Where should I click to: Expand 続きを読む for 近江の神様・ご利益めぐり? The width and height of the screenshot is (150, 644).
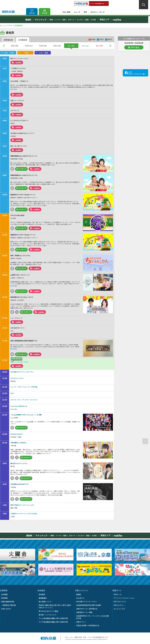tap(14, 89)
